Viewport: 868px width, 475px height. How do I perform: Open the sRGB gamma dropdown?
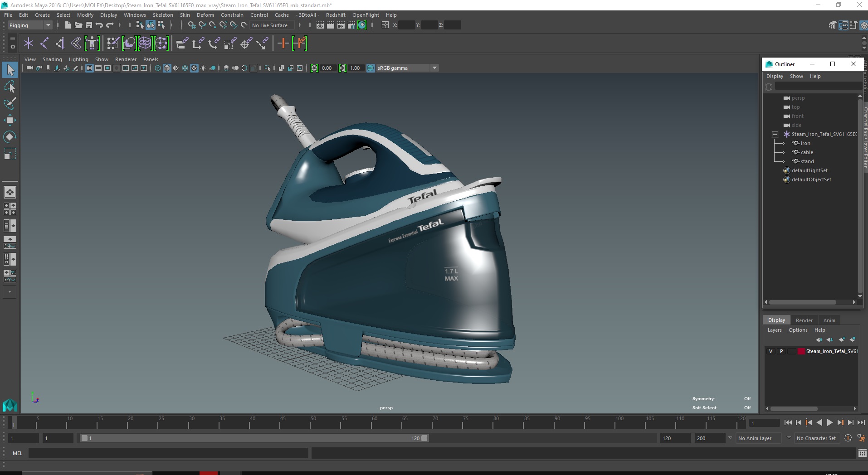(407, 68)
